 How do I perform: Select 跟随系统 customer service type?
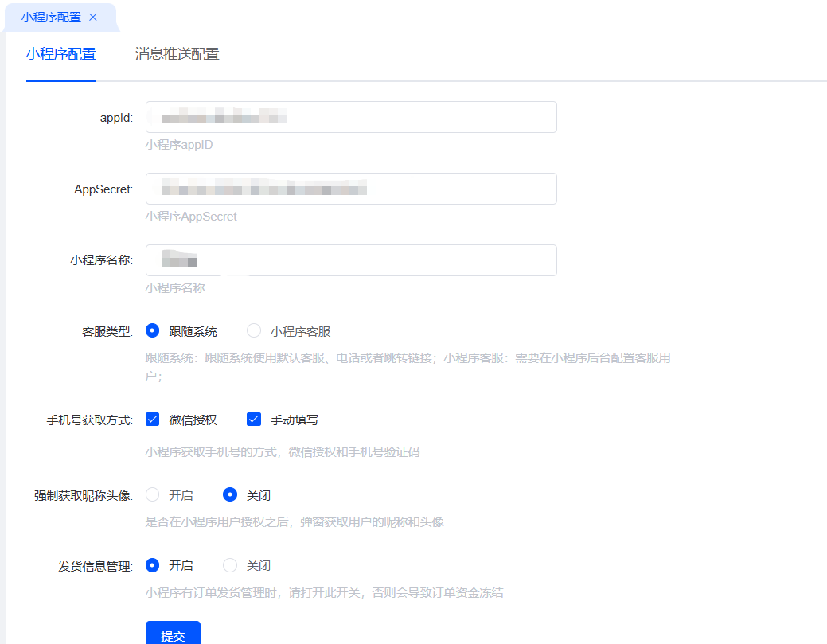pyautogui.click(x=153, y=331)
